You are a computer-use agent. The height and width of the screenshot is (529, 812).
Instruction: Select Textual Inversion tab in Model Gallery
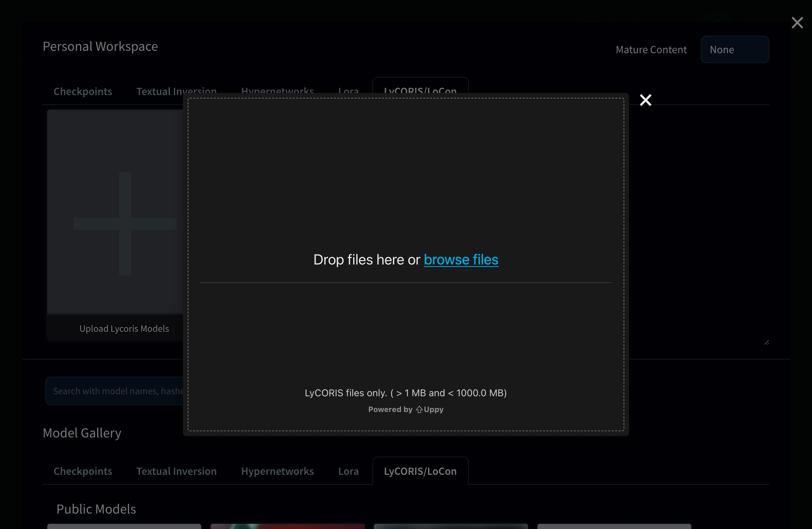176,471
